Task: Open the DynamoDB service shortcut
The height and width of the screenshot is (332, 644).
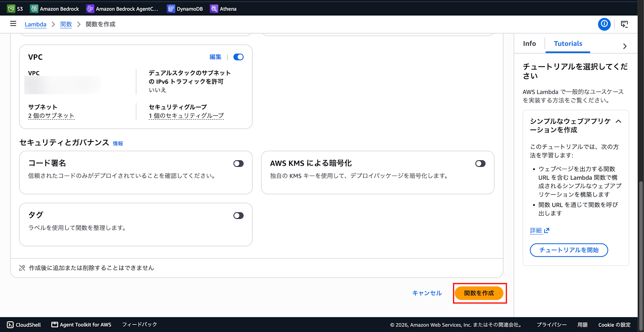Action: coord(185,9)
